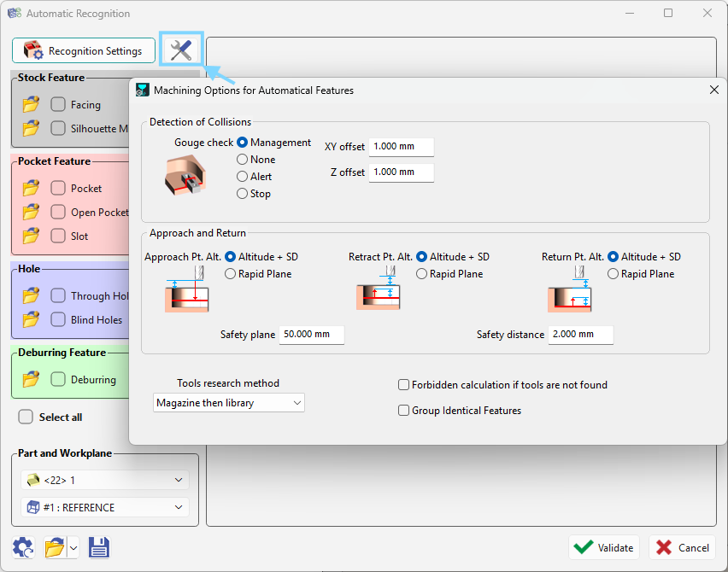Screen dimensions: 728x572
Task: Click folder icon beside Pocket feature
Action: pyautogui.click(x=31, y=188)
